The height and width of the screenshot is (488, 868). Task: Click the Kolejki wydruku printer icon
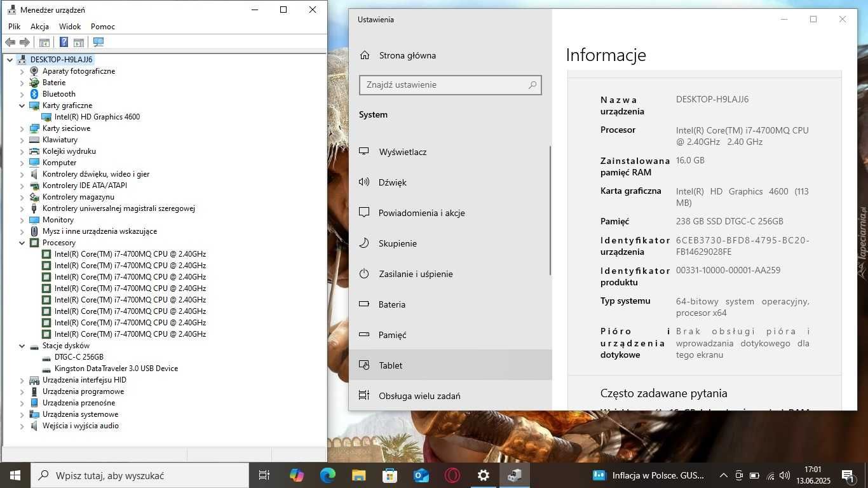[34, 151]
